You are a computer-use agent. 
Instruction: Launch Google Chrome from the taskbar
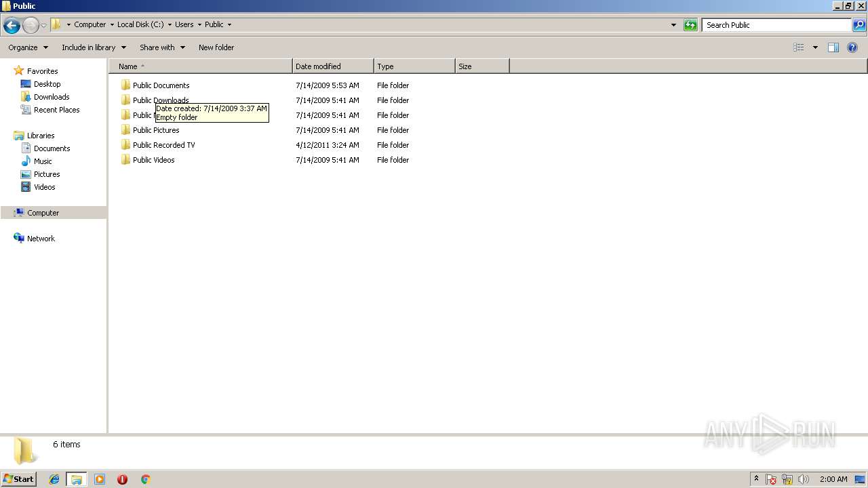pyautogui.click(x=145, y=479)
